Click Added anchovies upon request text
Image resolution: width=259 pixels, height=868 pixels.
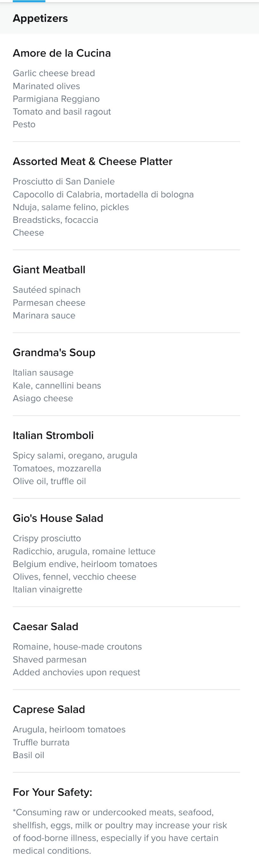tap(76, 672)
